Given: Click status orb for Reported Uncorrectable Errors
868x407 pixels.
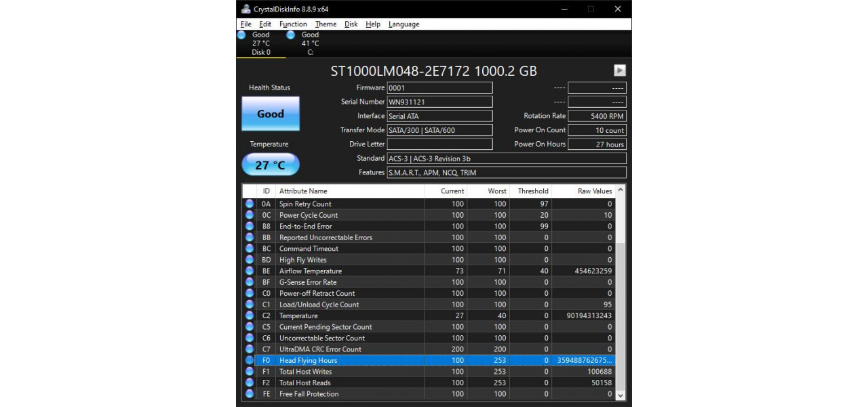Looking at the screenshot, I should 250,237.
